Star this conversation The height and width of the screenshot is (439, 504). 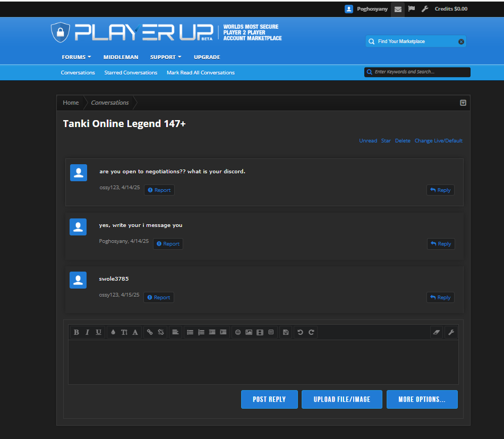coord(386,140)
